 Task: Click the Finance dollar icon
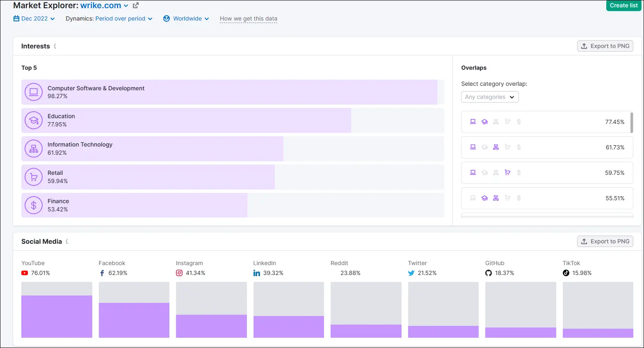point(34,205)
